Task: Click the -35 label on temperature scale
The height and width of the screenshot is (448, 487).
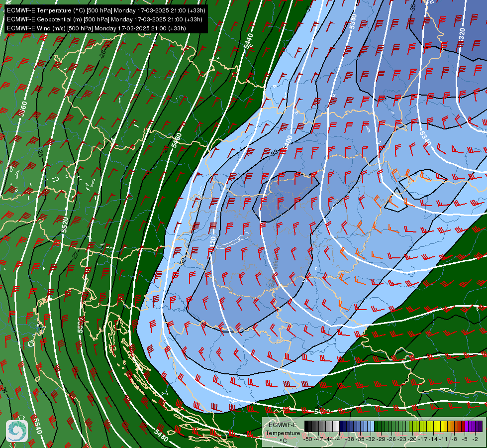Action: coord(360,439)
